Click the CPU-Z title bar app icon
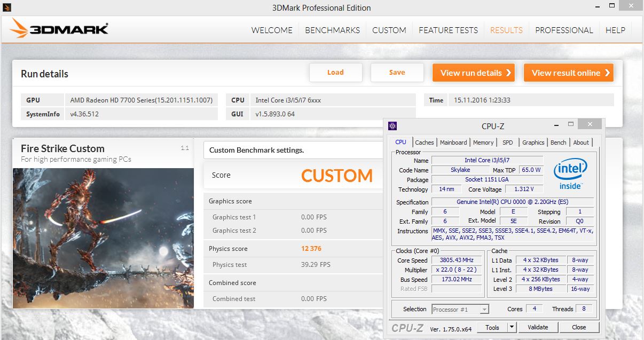Viewport: 644px width, 340px height. (392, 126)
